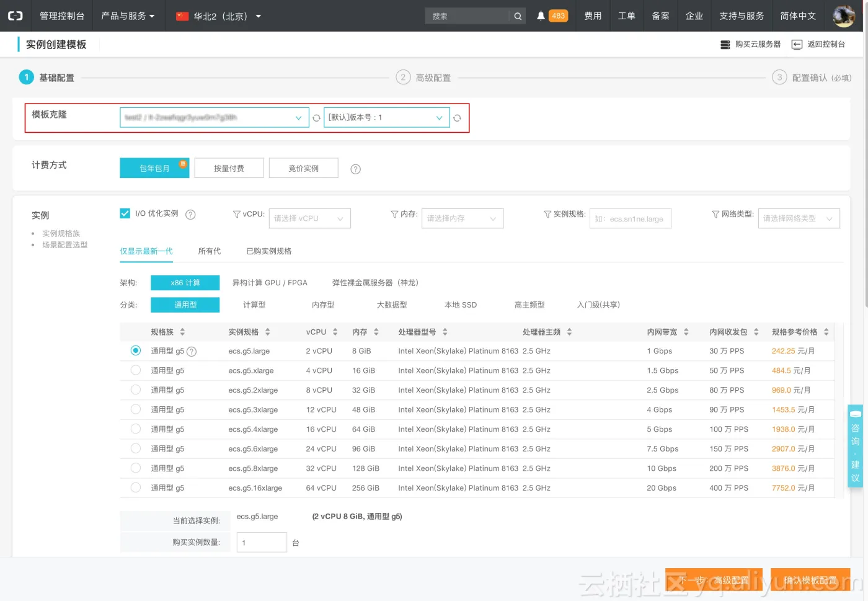Select ecs.g5.xlarge radio button
The image size is (868, 601).
136,370
